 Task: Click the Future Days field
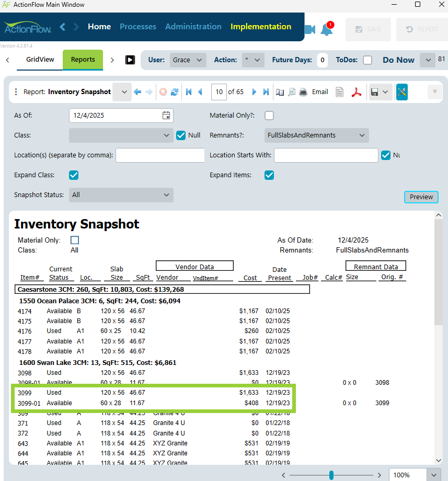pos(323,60)
